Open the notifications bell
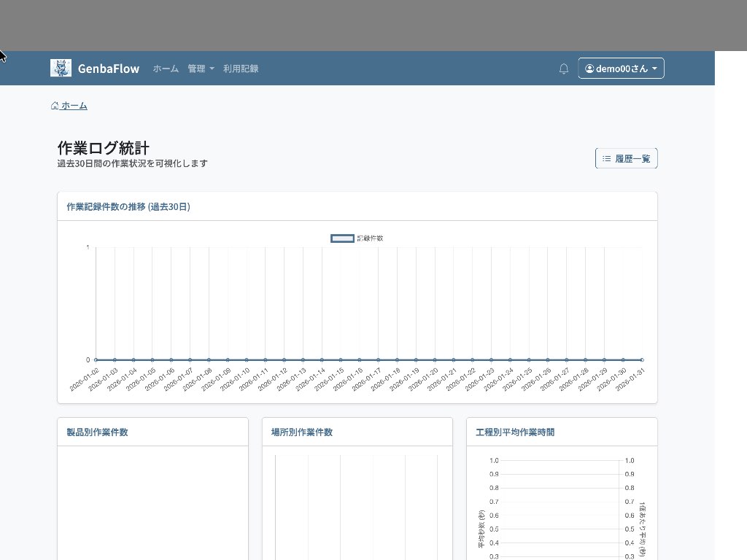747x560 pixels. (x=563, y=69)
